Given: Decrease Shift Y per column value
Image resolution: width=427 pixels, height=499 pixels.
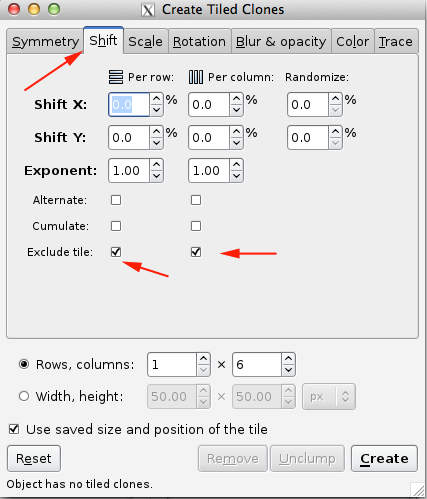Looking at the screenshot, I should (x=236, y=143).
